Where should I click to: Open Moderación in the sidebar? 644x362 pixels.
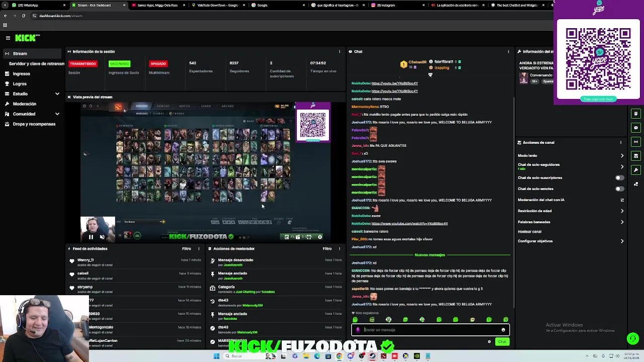(24, 104)
